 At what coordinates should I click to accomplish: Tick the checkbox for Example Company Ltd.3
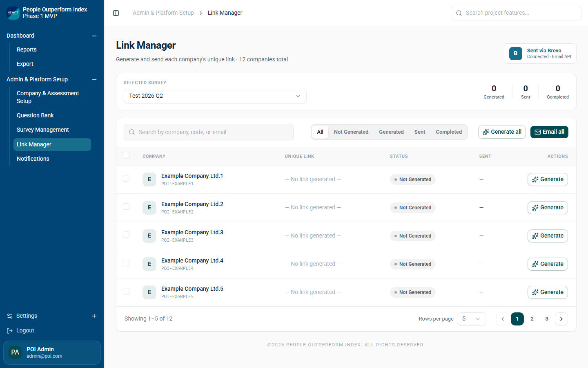(x=126, y=235)
